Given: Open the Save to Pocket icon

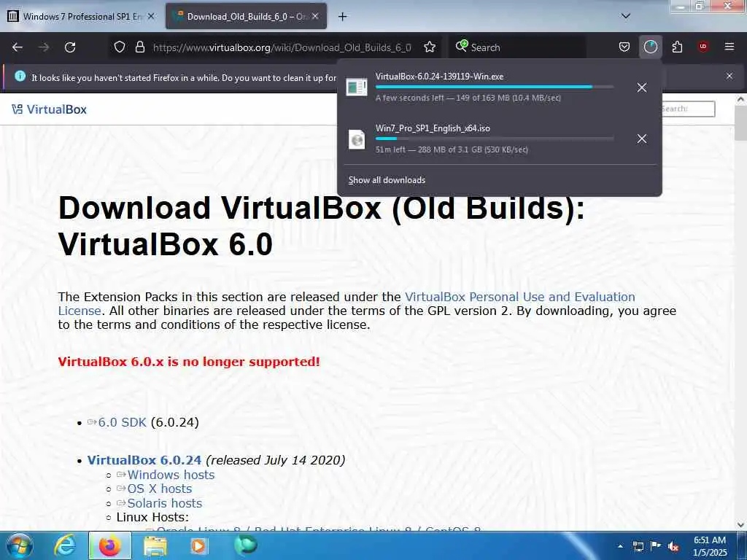Looking at the screenshot, I should click(x=624, y=47).
